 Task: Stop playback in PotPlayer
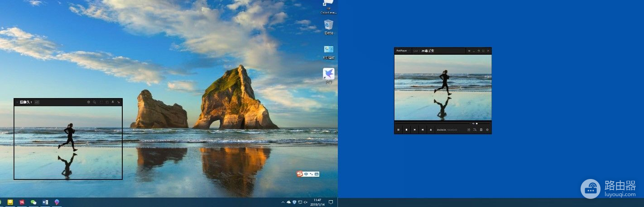407,130
